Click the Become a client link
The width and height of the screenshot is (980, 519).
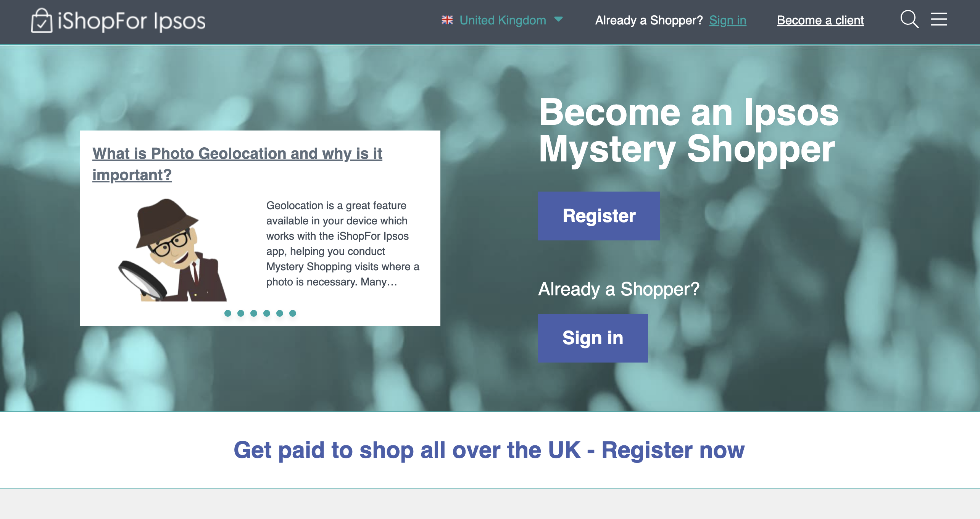[x=820, y=20]
